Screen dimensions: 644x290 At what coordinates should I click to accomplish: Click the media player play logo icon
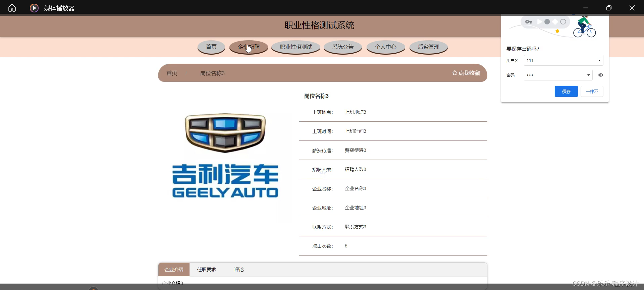pos(34,8)
